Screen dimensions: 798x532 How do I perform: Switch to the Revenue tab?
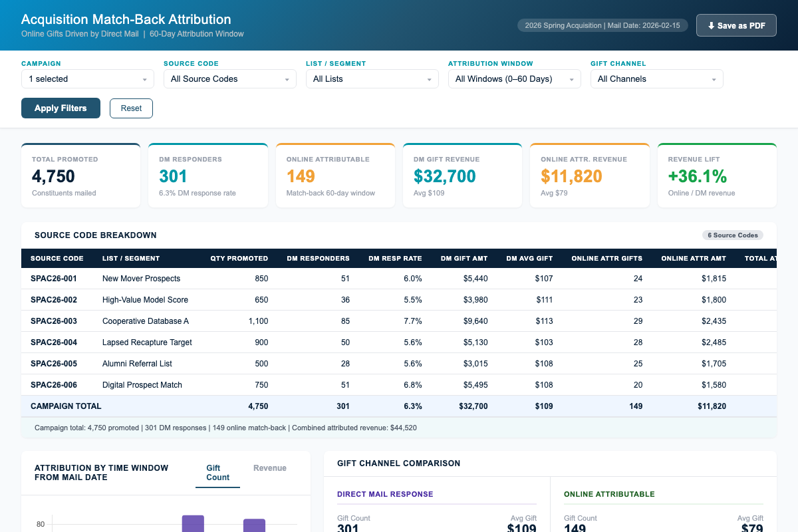tap(270, 468)
